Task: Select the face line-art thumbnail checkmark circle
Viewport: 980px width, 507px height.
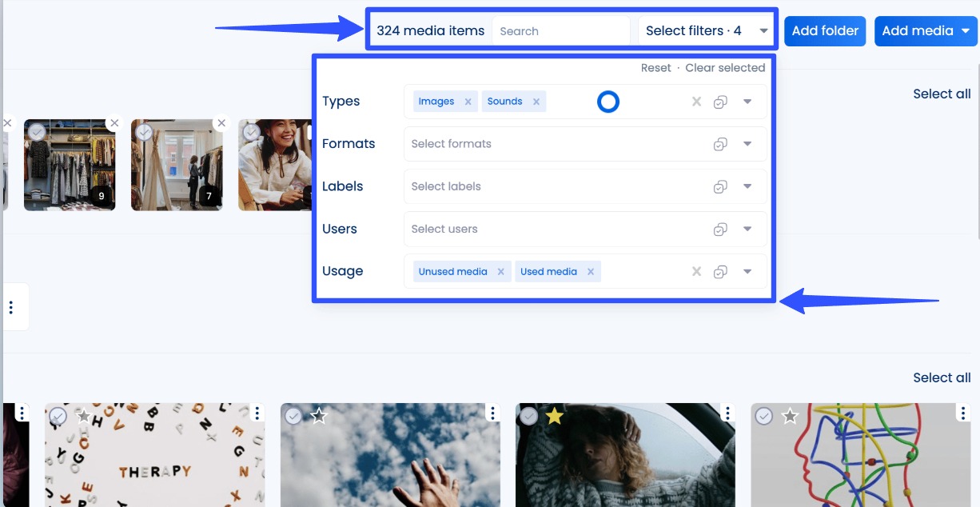Action: 763,415
